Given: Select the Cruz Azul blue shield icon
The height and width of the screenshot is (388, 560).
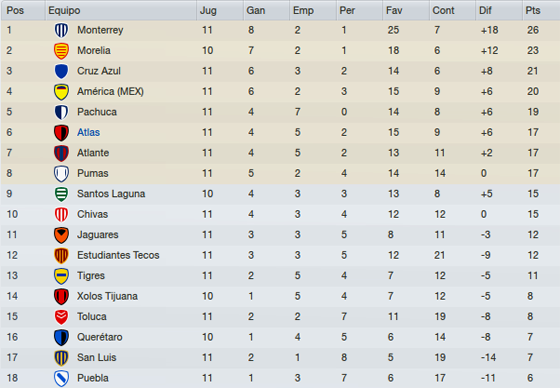Looking at the screenshot, I should tap(61, 71).
